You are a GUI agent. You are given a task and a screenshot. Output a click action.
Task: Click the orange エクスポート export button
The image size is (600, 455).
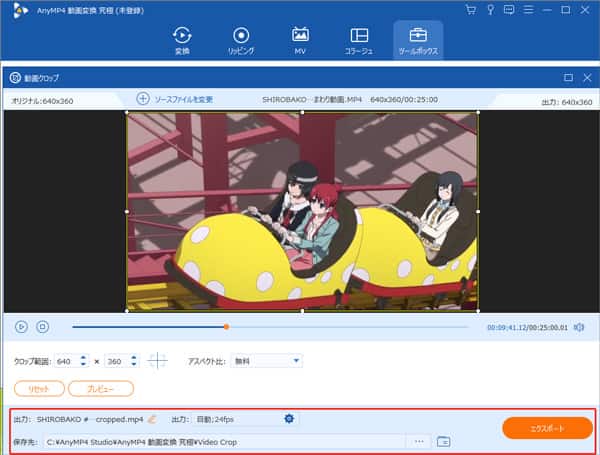pos(547,428)
